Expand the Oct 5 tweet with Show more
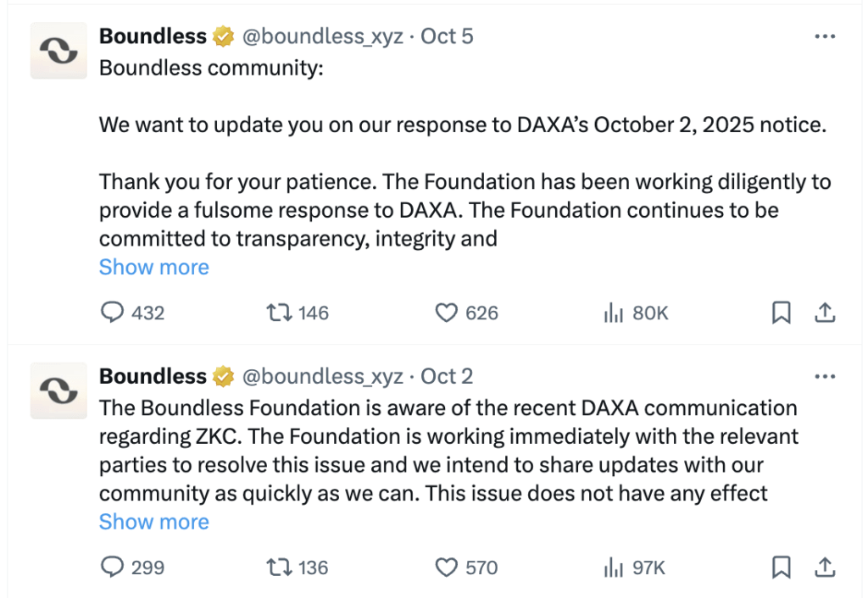This screenshot has width=868, height=598. click(x=153, y=267)
